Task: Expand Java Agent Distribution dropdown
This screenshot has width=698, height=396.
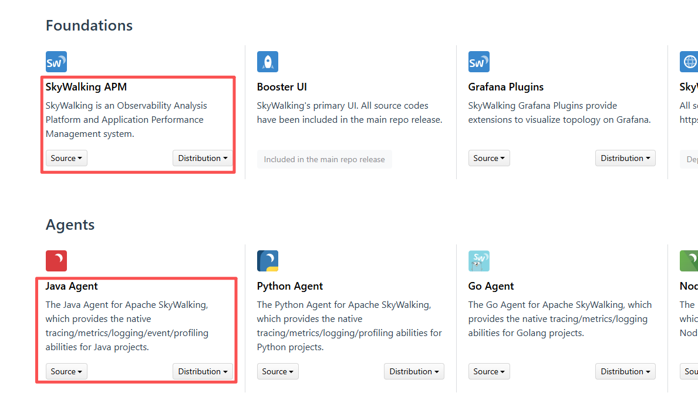Action: 203,371
